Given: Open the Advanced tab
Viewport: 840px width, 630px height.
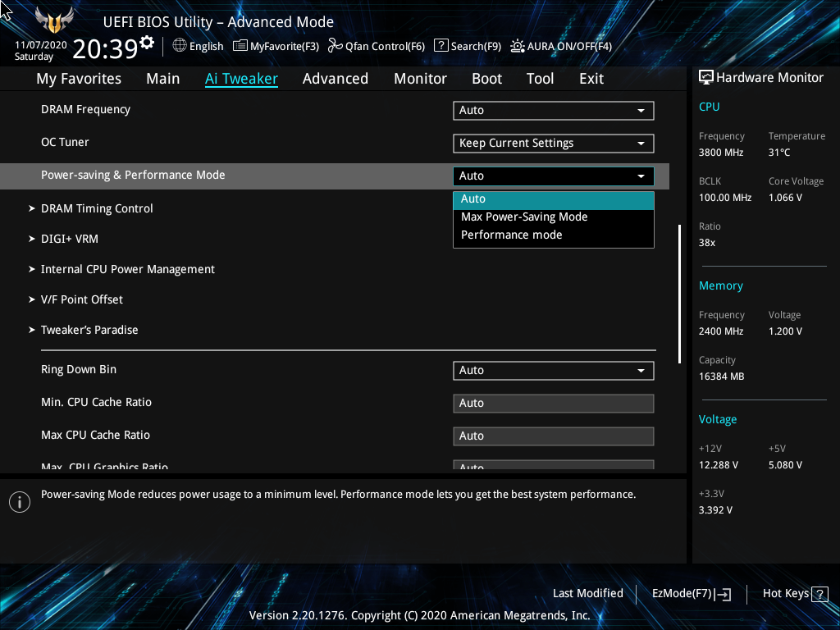Looking at the screenshot, I should [x=336, y=79].
